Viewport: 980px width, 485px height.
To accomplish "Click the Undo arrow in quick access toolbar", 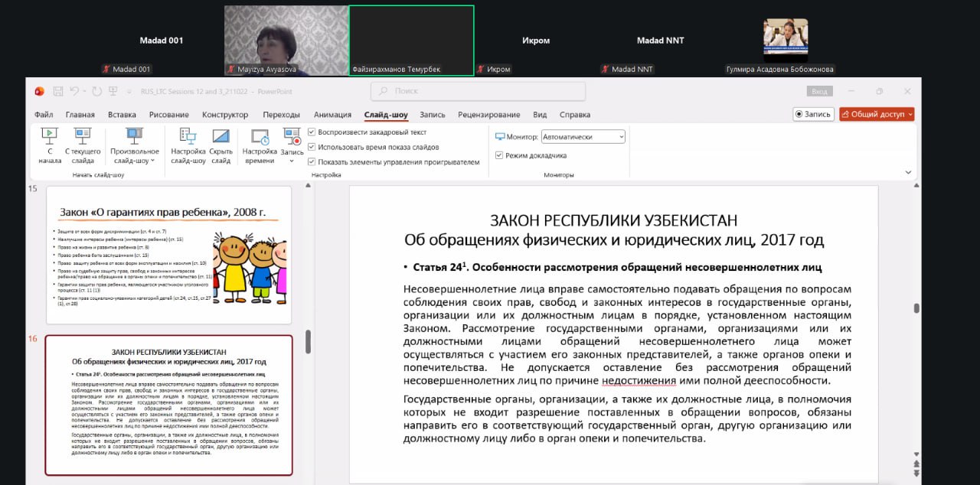I will [74, 91].
